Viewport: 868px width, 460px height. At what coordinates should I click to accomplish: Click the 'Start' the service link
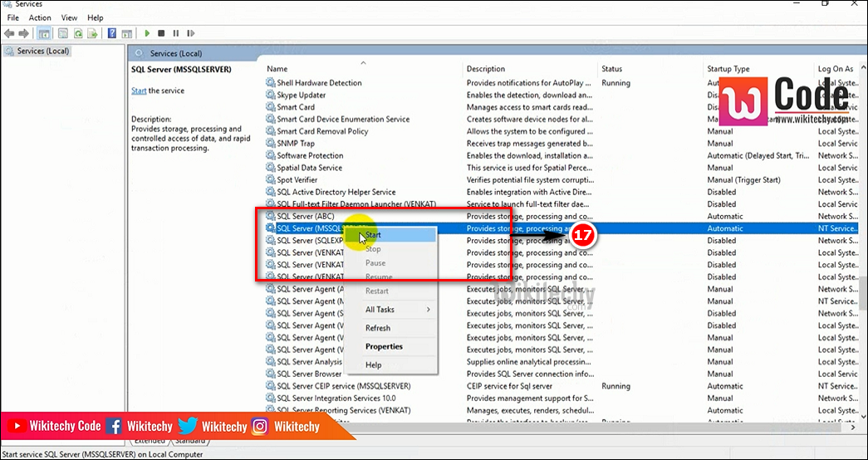pyautogui.click(x=139, y=91)
